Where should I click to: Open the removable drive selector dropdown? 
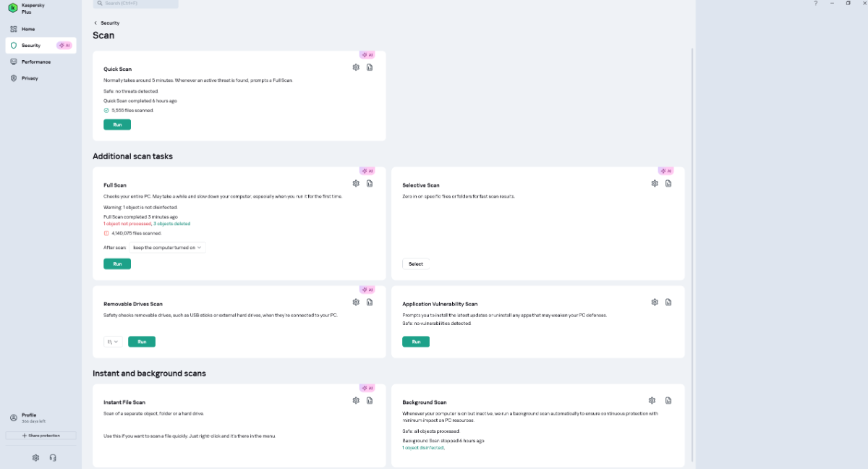point(113,342)
